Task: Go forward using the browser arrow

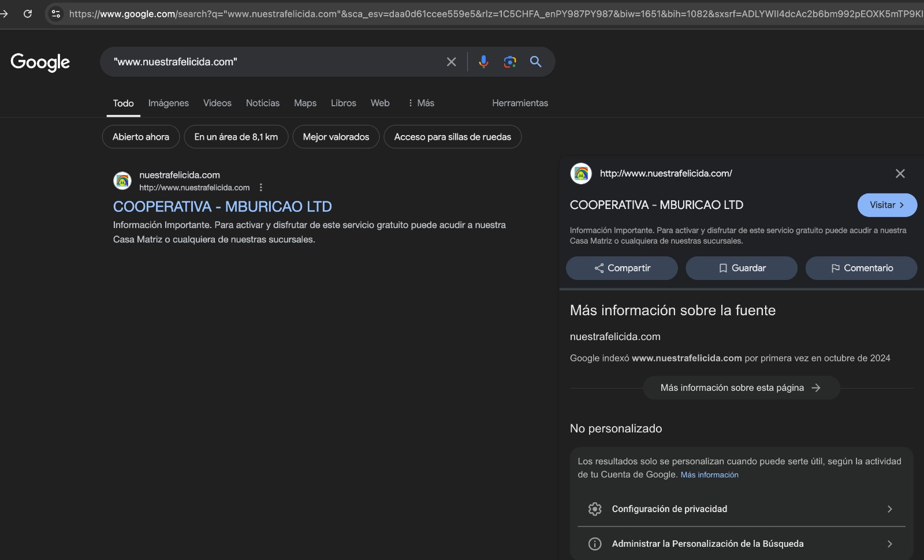Action: (x=4, y=13)
